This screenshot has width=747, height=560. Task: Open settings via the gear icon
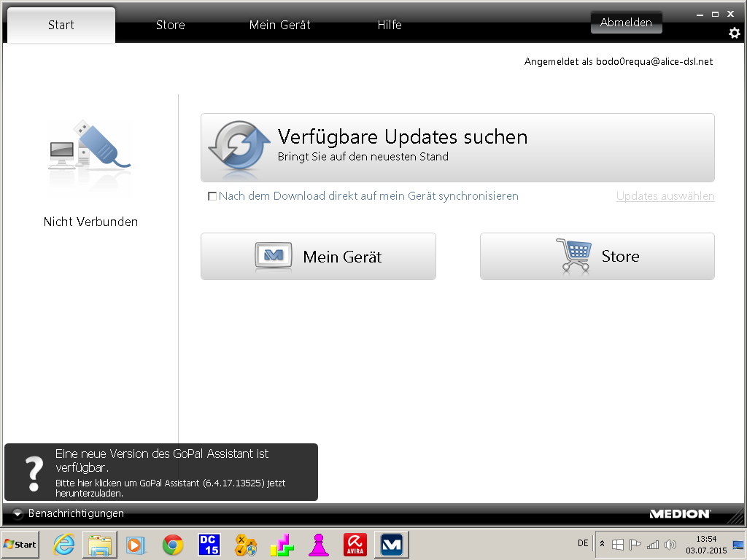click(734, 33)
